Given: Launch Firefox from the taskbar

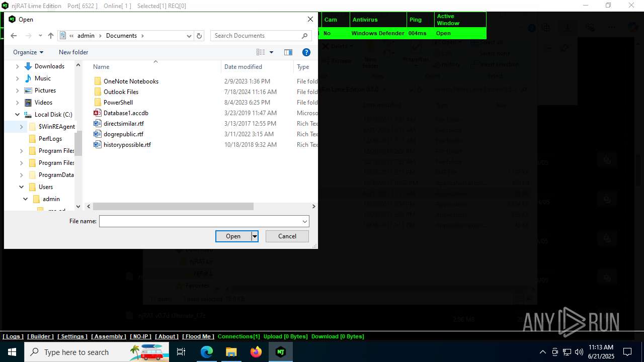Looking at the screenshot, I should (256, 352).
